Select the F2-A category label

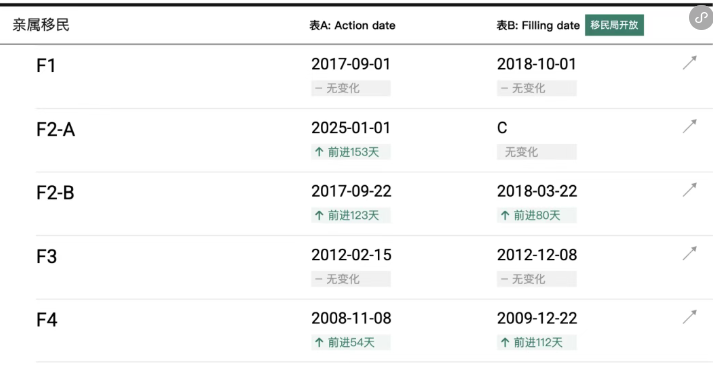pos(55,130)
